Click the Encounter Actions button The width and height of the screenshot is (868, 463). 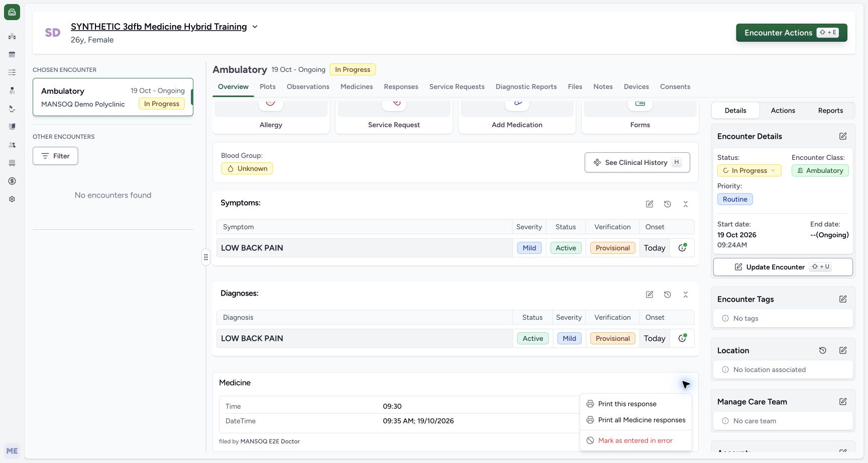click(x=792, y=33)
